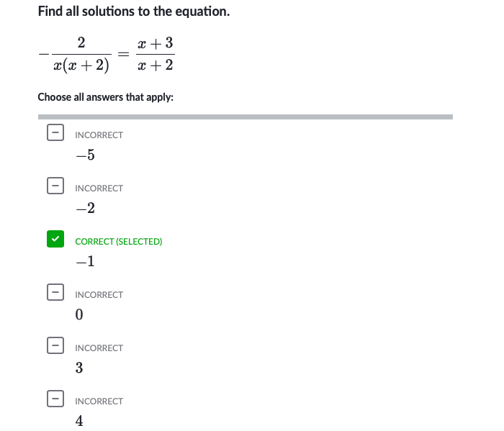Toggle the checkbox for answer −2
The height and width of the screenshot is (431, 504).
tap(55, 186)
